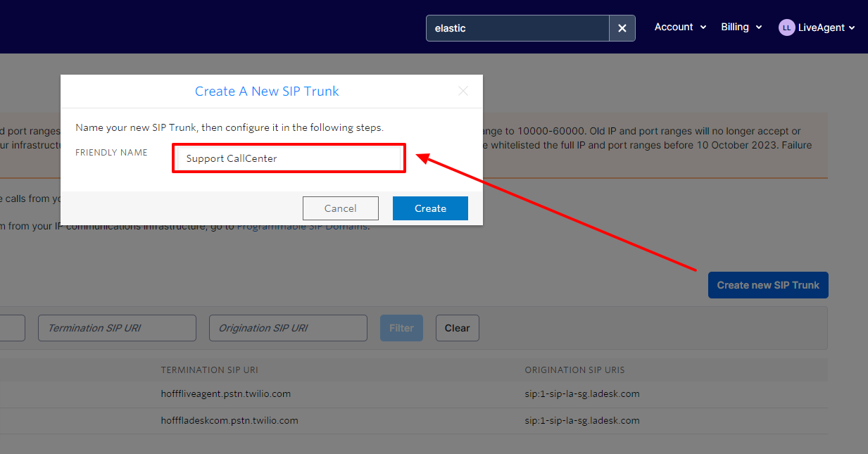The width and height of the screenshot is (868, 454).
Task: Select hoffladeskcom.pstn.twilio.com trunk entry
Action: pyautogui.click(x=229, y=420)
